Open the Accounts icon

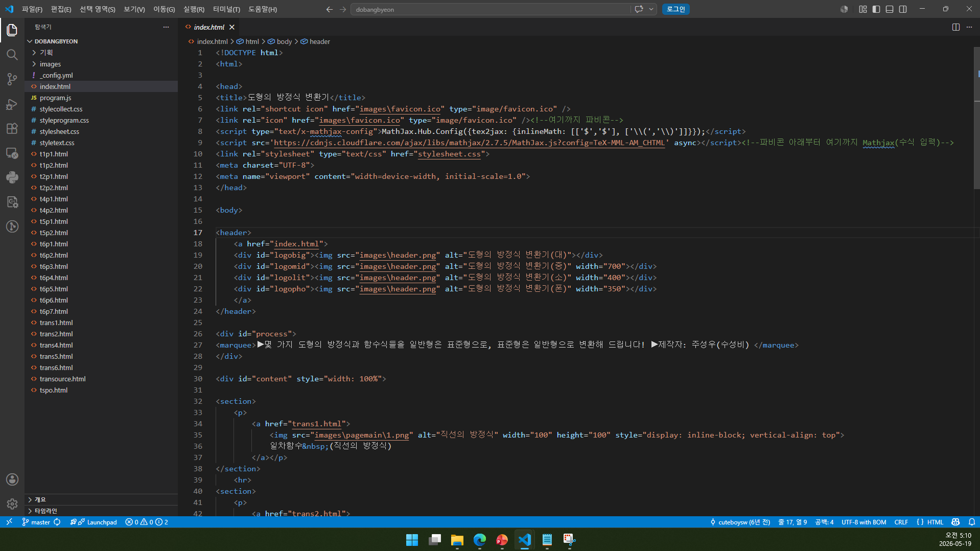[x=12, y=479]
